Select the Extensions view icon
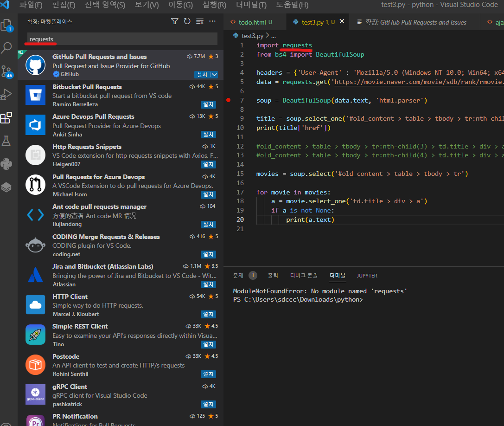This screenshot has width=504, height=426. (6, 118)
